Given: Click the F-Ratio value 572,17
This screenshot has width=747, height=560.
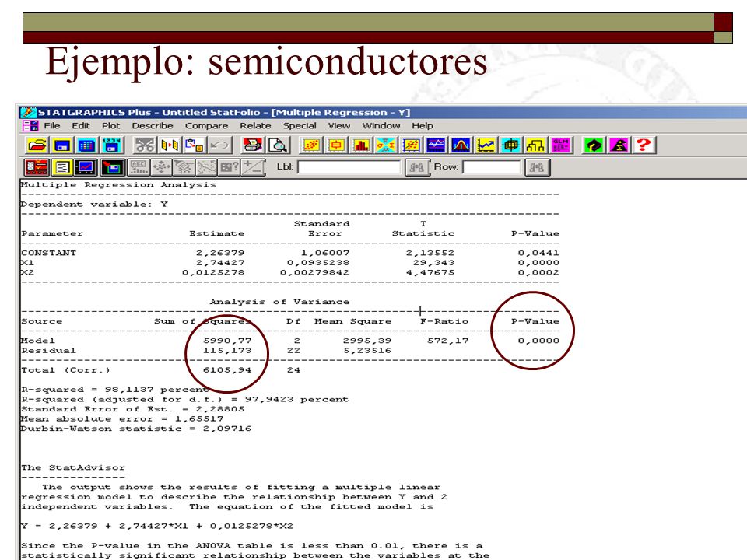Looking at the screenshot, I should 448,341.
